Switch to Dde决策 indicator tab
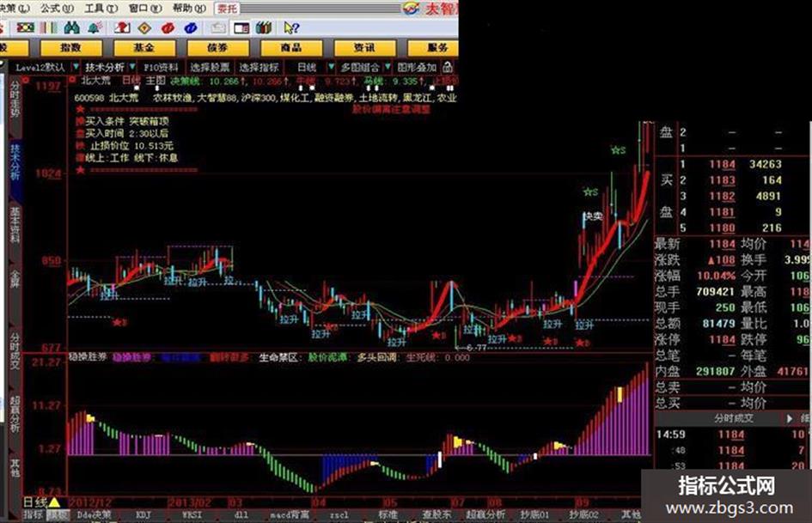Screen dimensions: 812x523 click(x=95, y=514)
